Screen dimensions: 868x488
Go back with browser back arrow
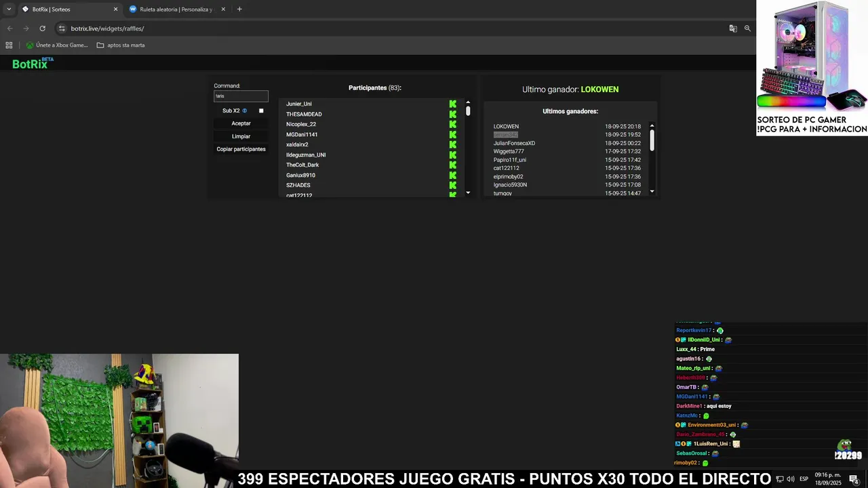(x=9, y=28)
